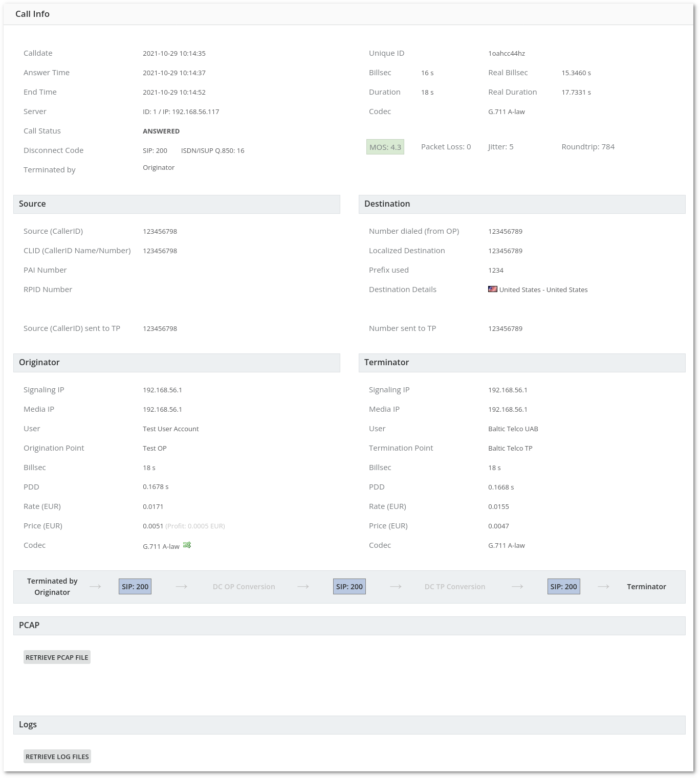The height and width of the screenshot is (778, 700).
Task: Click the DC OP Conversion step
Action: point(244,587)
